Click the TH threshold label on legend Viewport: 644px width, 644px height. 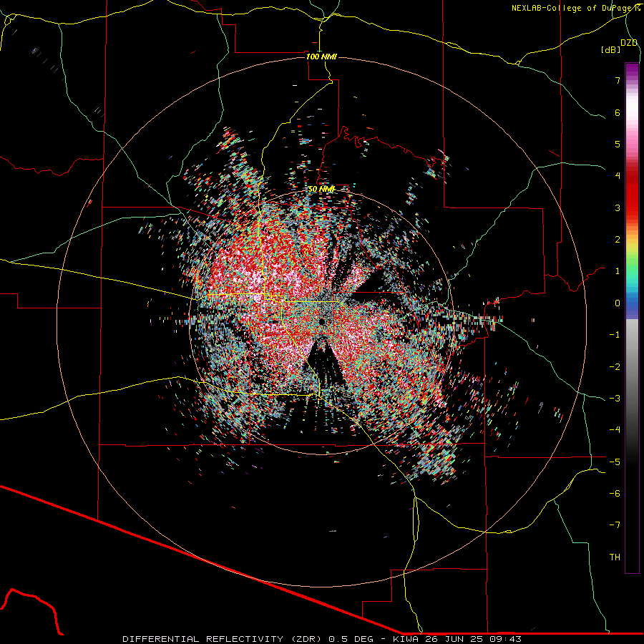[x=615, y=557]
